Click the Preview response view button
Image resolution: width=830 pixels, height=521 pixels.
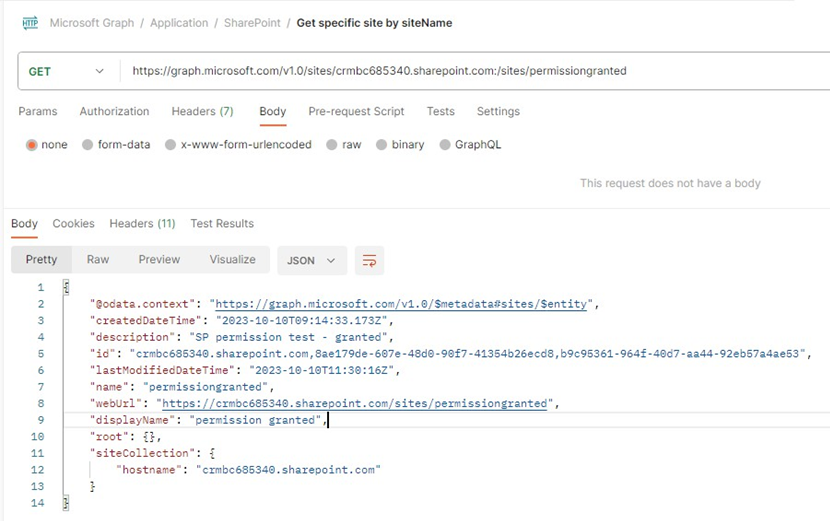[x=159, y=260]
